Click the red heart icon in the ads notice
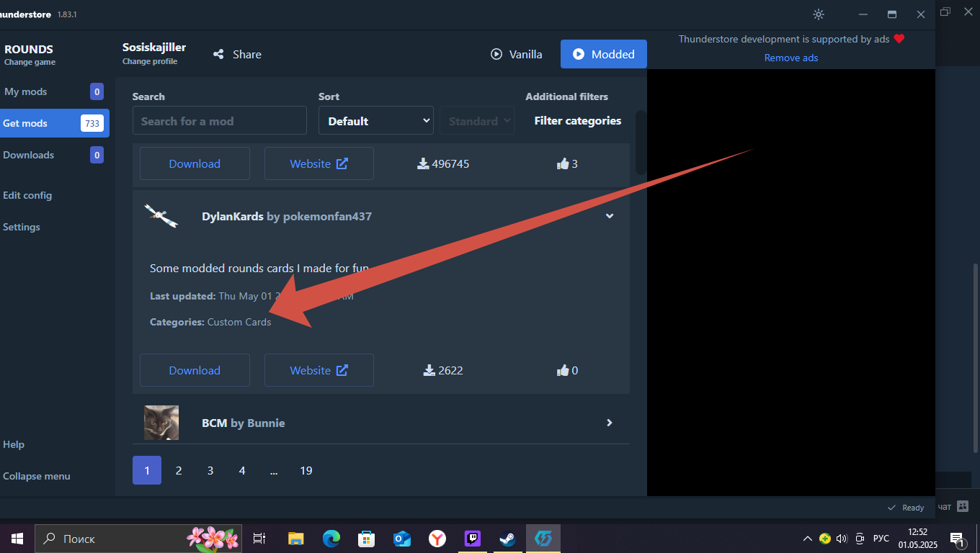Image resolution: width=980 pixels, height=553 pixels. click(x=899, y=39)
